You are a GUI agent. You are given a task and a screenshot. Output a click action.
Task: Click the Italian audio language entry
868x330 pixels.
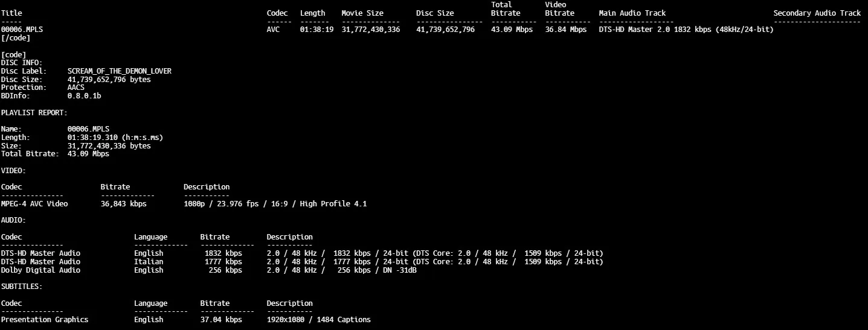point(148,262)
